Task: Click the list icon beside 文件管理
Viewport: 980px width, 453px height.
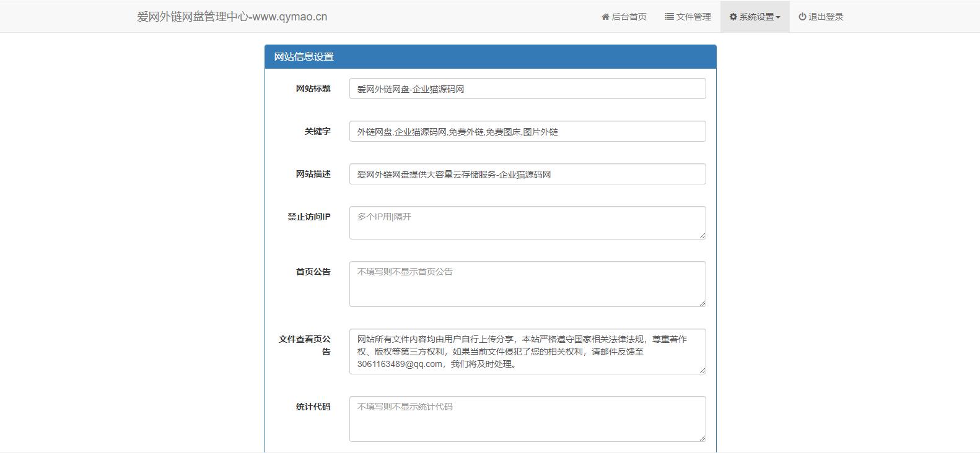Action: point(669,17)
